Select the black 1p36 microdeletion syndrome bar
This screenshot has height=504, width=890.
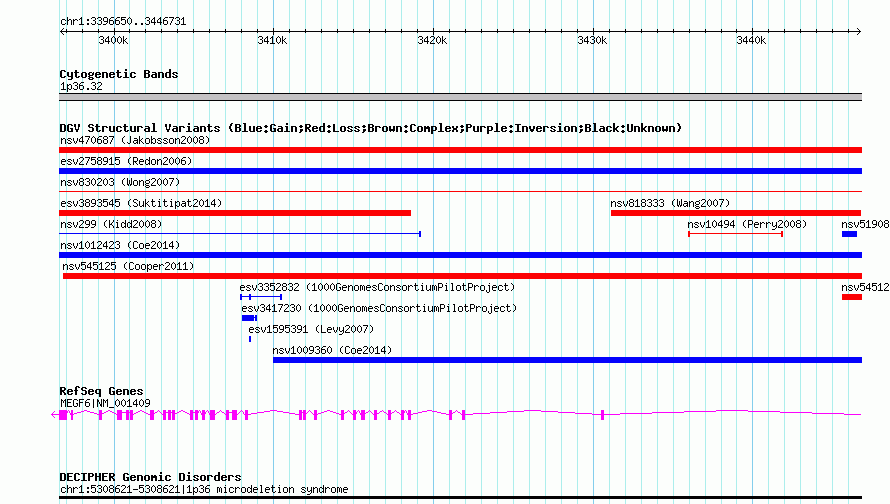pos(460,498)
